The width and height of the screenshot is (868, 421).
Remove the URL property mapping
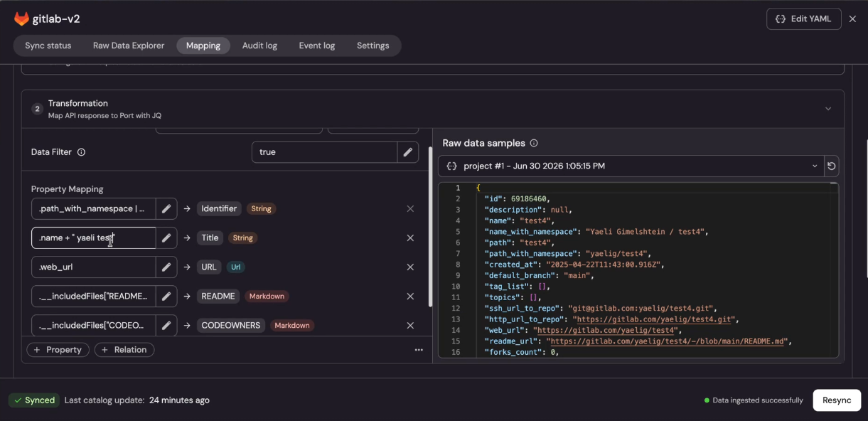tap(410, 267)
